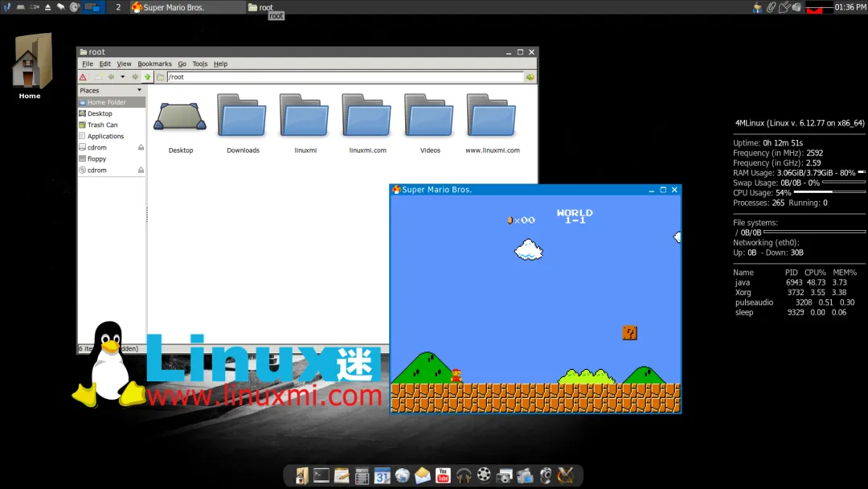Launch the YouTube dock icon

coord(443,475)
